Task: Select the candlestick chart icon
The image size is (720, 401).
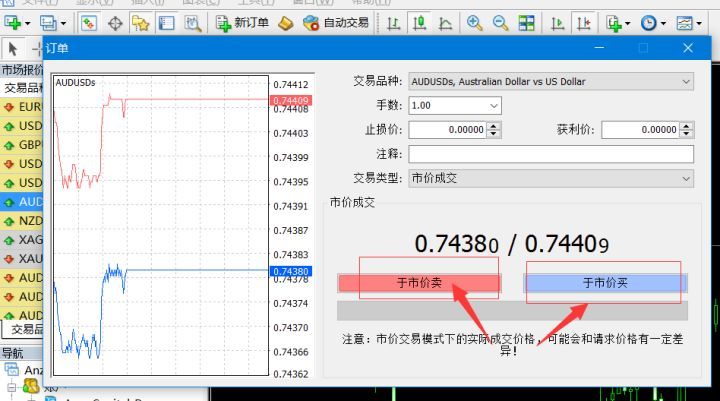Action: [x=420, y=22]
